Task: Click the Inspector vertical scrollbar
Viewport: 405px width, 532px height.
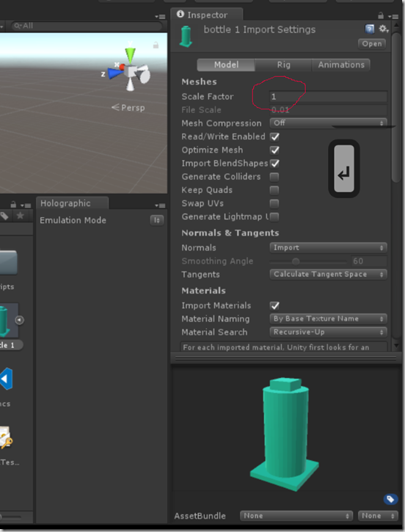Action: (396, 107)
